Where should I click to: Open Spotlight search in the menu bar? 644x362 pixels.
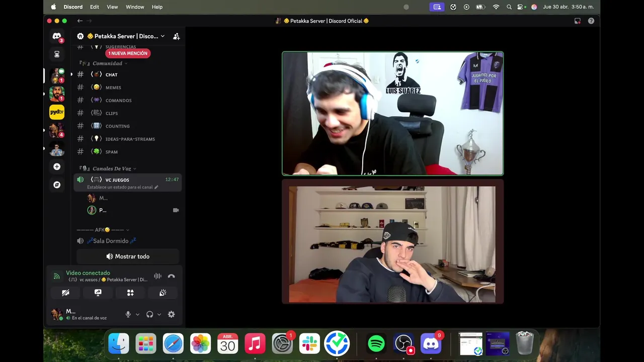coord(509,7)
